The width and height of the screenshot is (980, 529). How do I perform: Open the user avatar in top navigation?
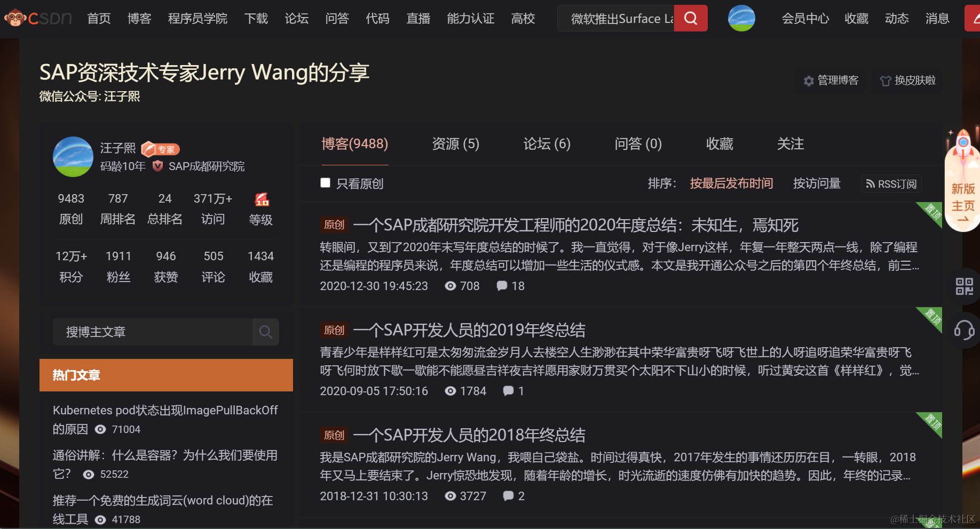pos(741,18)
